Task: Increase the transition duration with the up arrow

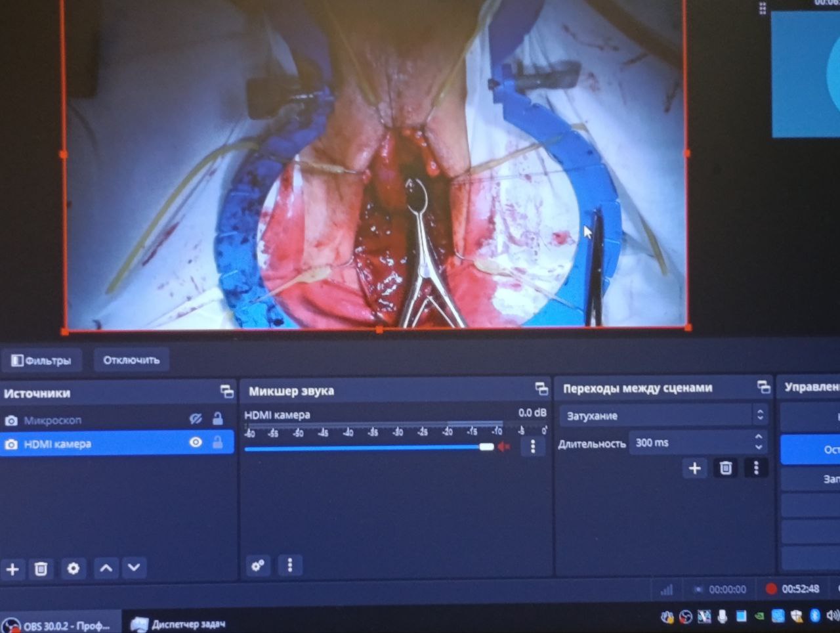Action: [x=759, y=437]
